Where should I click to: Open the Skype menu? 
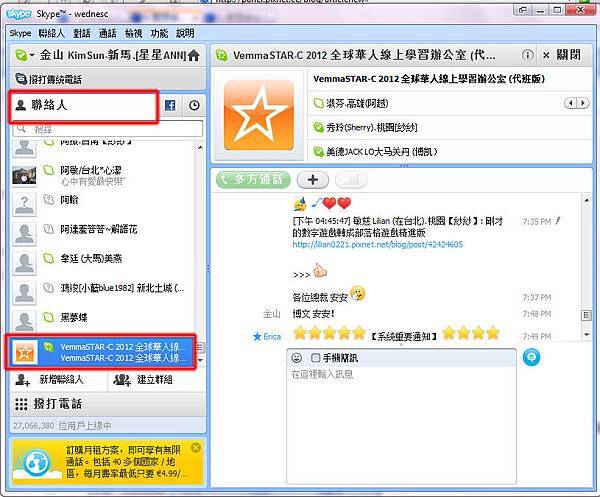[20, 33]
